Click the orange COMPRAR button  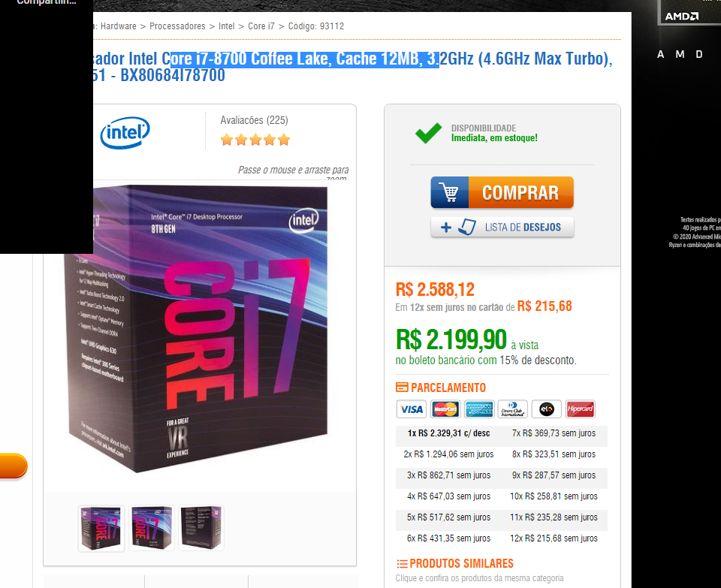coord(502,192)
